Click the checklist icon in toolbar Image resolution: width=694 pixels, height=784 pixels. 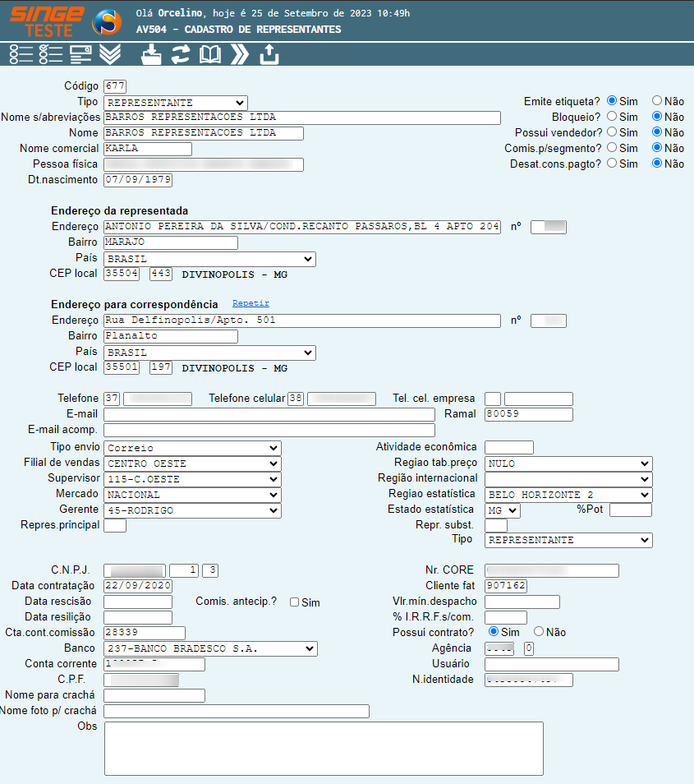point(51,54)
